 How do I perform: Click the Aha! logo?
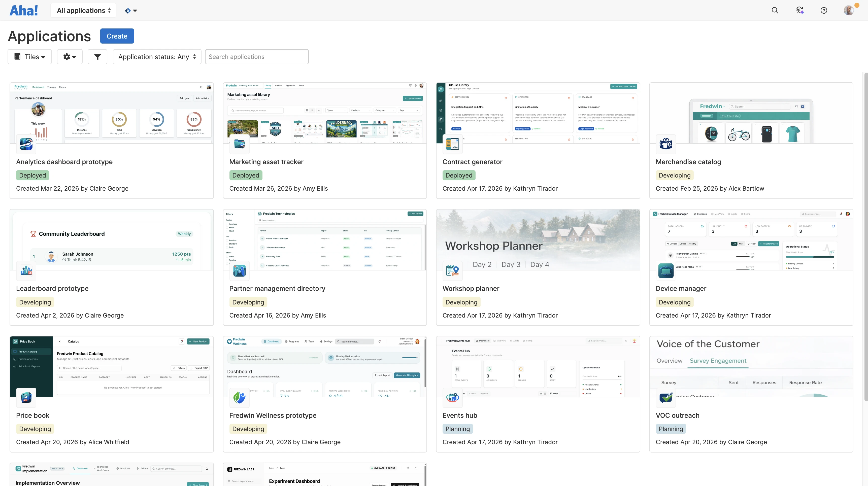(24, 10)
